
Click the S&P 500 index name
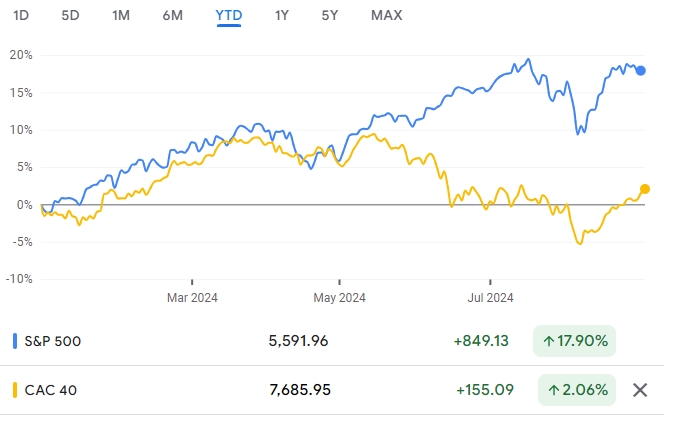click(52, 341)
